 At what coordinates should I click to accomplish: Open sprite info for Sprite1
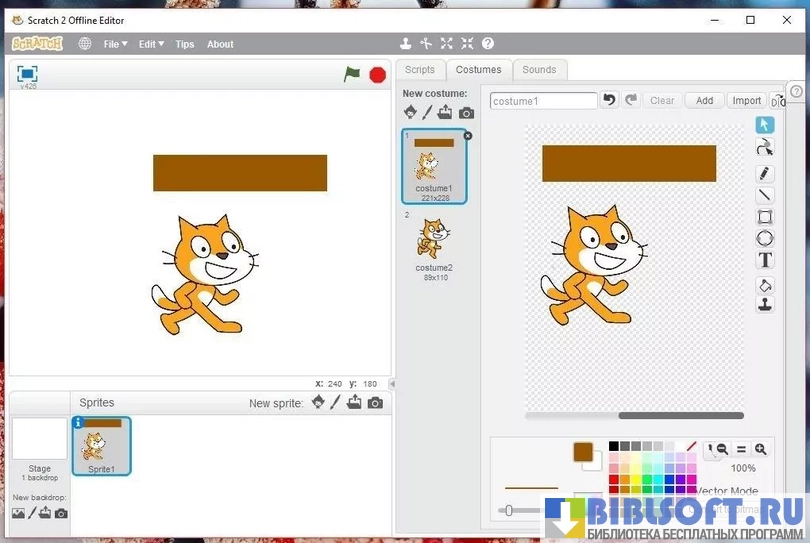click(79, 423)
